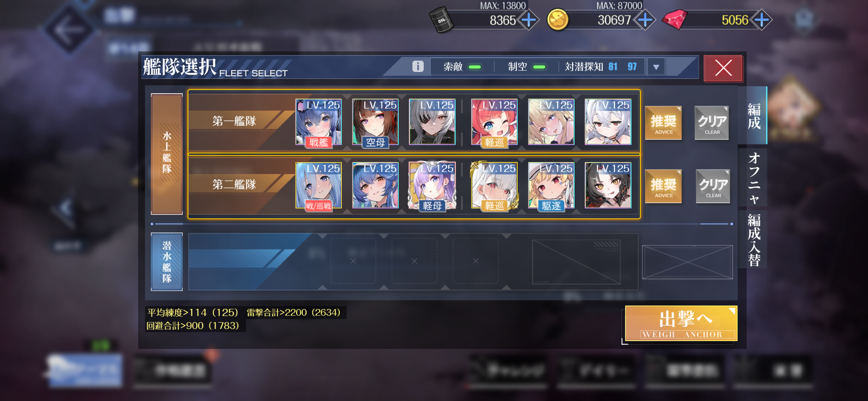Select first fleet's 空母 carrier portrait

(x=375, y=122)
